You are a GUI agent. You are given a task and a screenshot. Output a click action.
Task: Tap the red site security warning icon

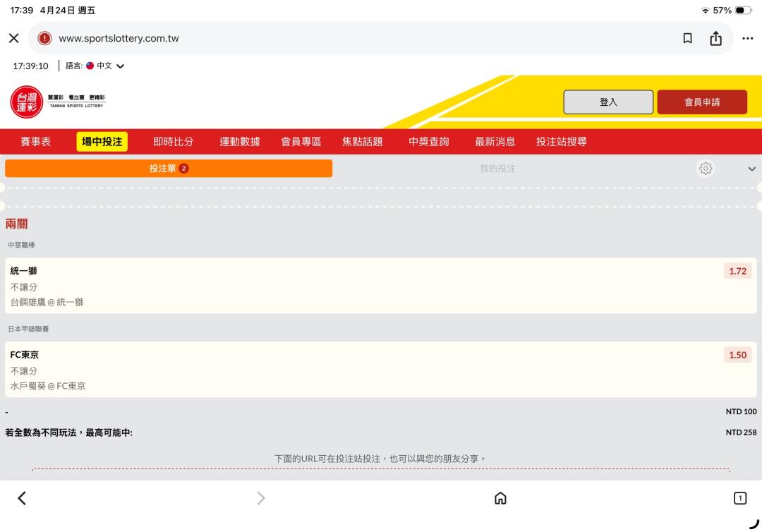(x=44, y=38)
